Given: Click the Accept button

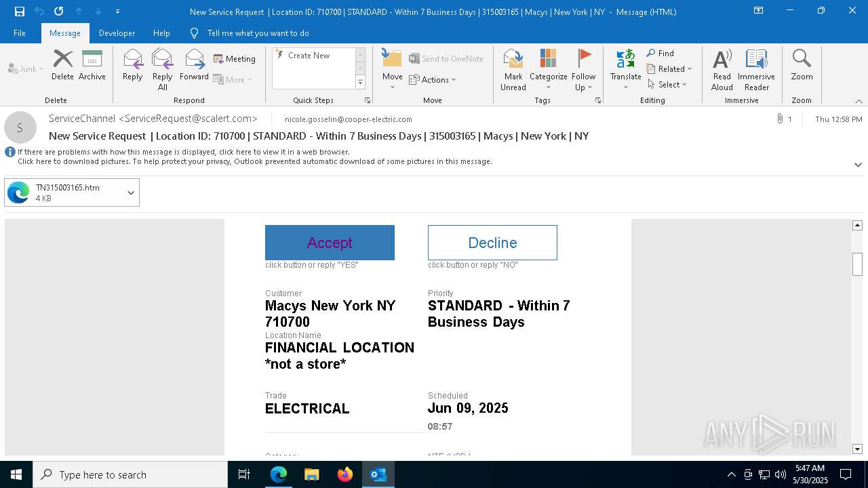Looking at the screenshot, I should tap(330, 243).
